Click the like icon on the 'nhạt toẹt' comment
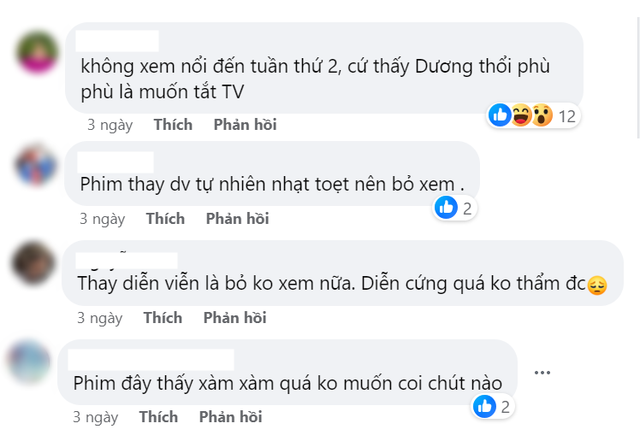This screenshot has height=447, width=640. coord(446,207)
